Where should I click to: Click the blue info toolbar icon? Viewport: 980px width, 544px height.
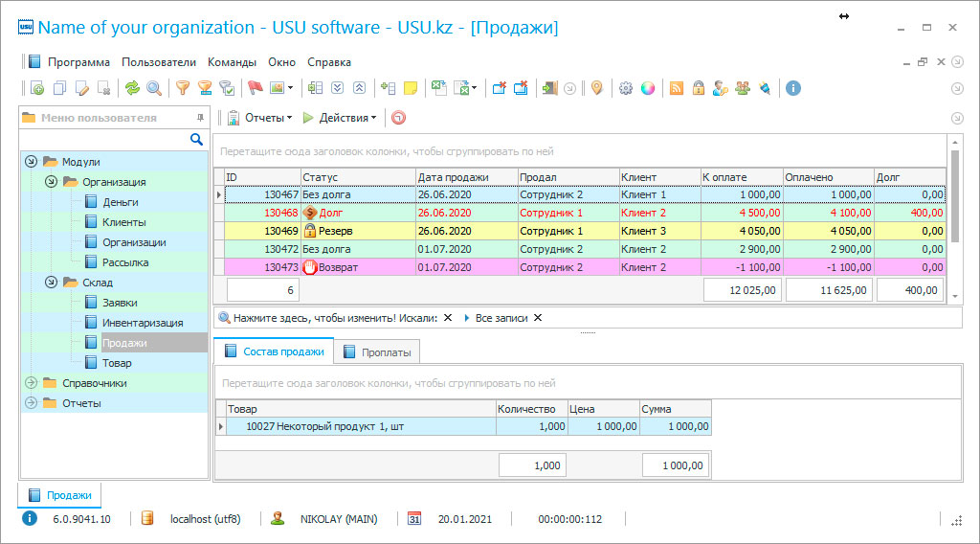(x=793, y=88)
